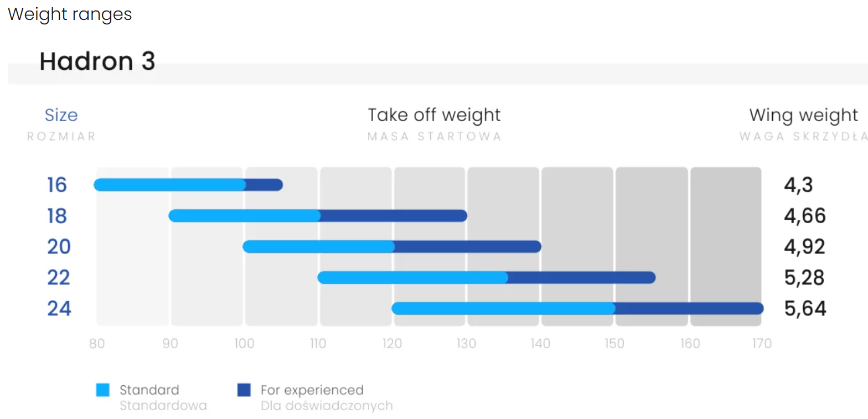Click the Wing weight column header

[x=803, y=115]
